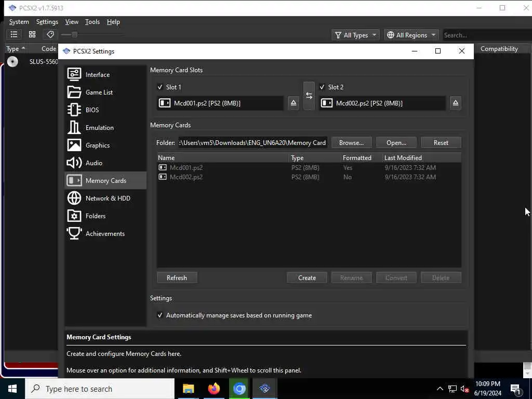Select the Mcd001.ps2 memory card row
This screenshot has height=399, width=532.
tap(309, 167)
